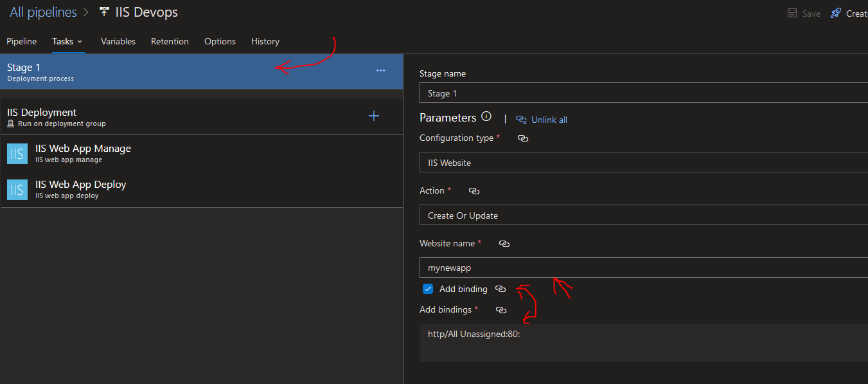Open the History tab
Viewport: 868px width, 384px height.
point(265,41)
